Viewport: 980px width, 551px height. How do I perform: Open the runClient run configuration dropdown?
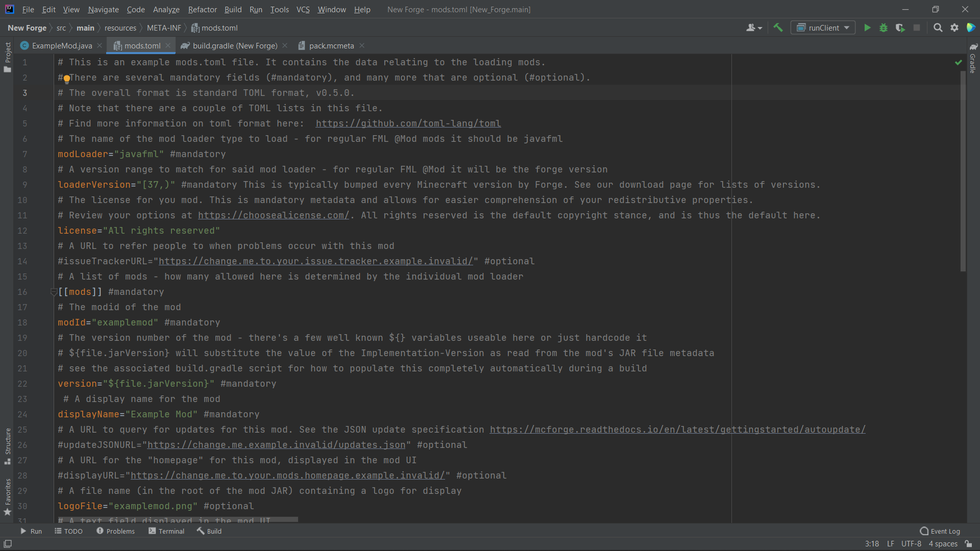823,28
